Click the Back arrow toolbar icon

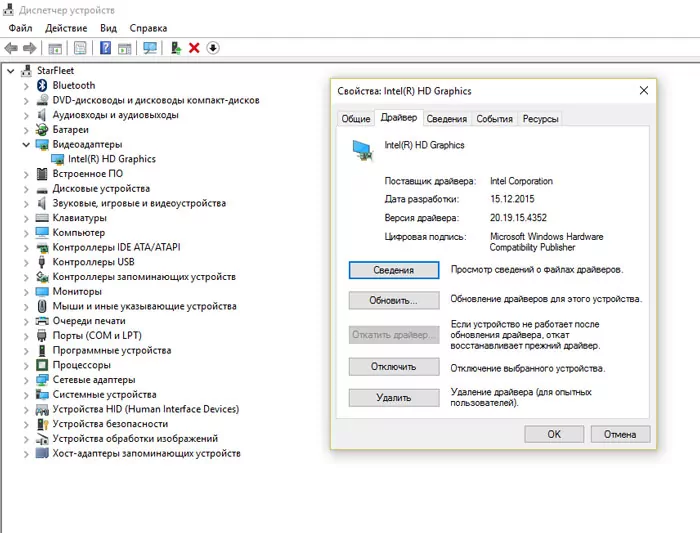(x=11, y=48)
